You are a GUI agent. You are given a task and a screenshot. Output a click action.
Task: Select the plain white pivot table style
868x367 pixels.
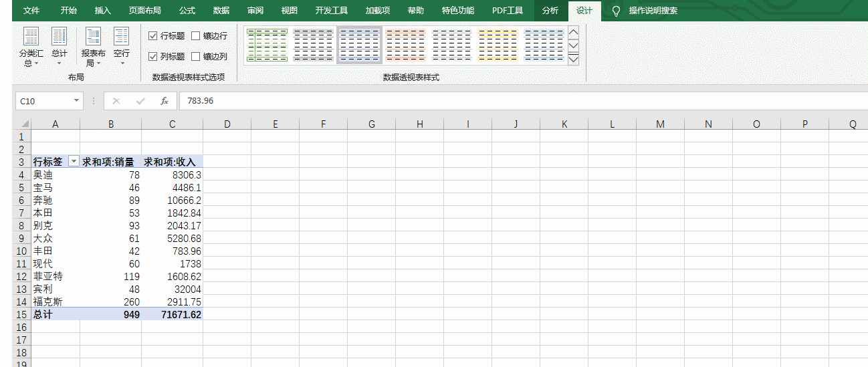pos(451,45)
